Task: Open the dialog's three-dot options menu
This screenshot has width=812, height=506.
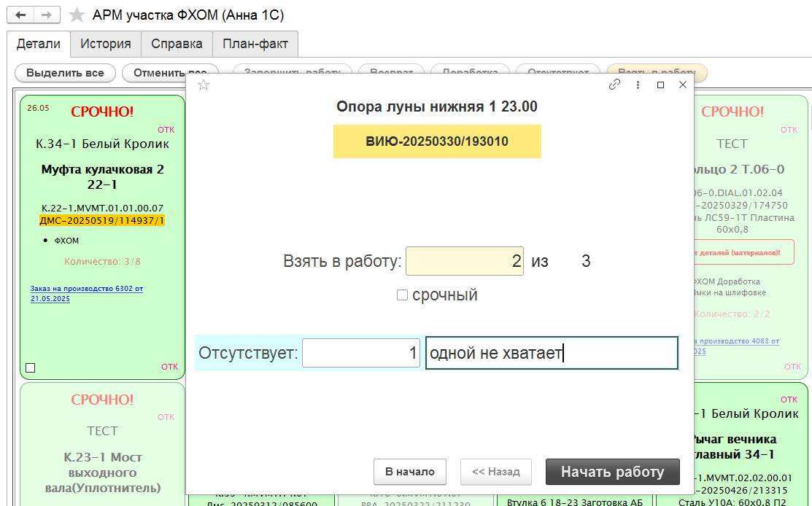Action: [638, 85]
